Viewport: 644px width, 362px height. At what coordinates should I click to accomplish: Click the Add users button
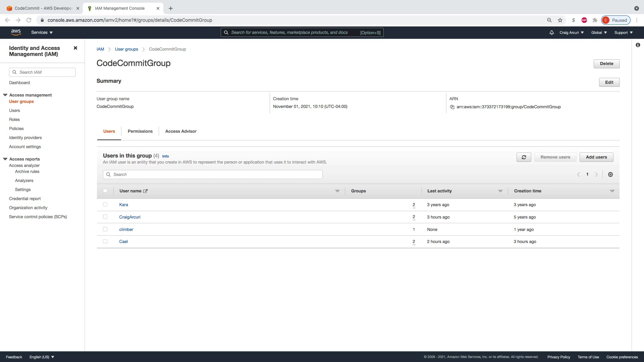click(596, 157)
